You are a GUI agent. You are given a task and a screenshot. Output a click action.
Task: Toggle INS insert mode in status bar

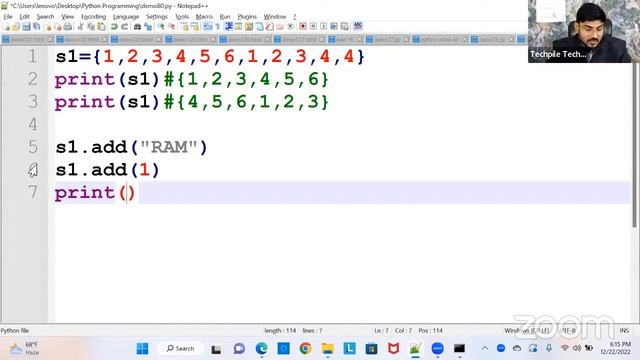[624, 331]
